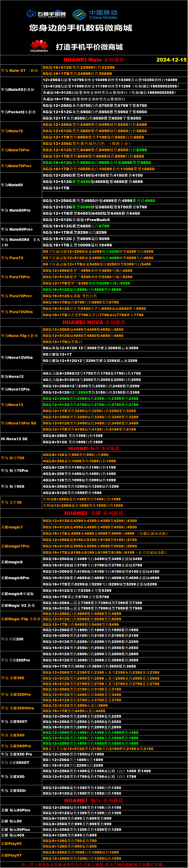Select the 荣耀 畅玩60Plus model cell
This screenshot has height=868, width=188.
(21, 810)
